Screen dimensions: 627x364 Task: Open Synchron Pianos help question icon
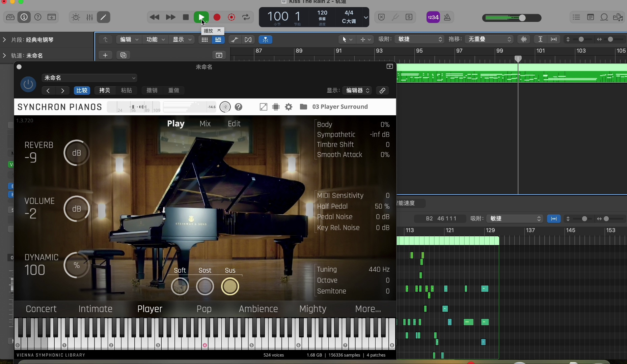tap(239, 107)
